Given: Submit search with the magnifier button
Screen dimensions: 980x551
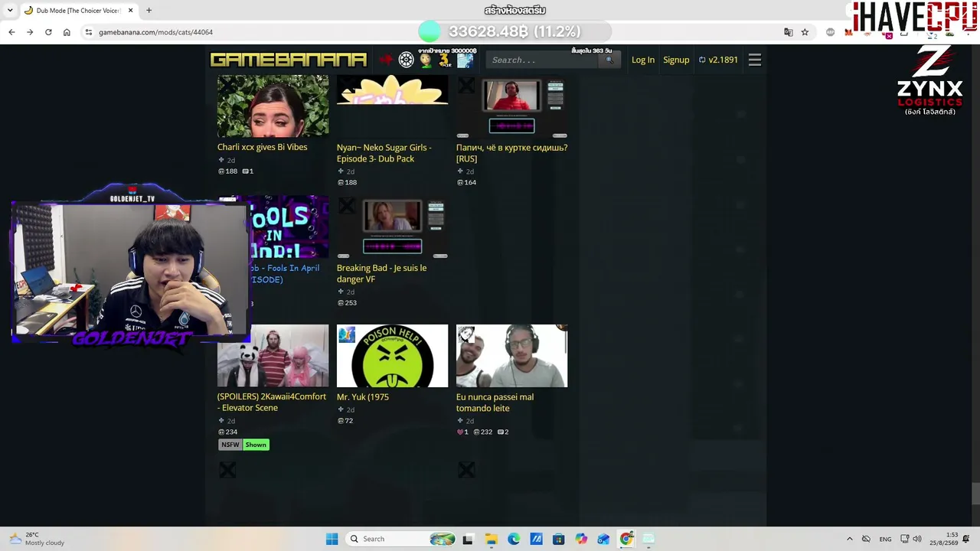Looking at the screenshot, I should pyautogui.click(x=609, y=60).
